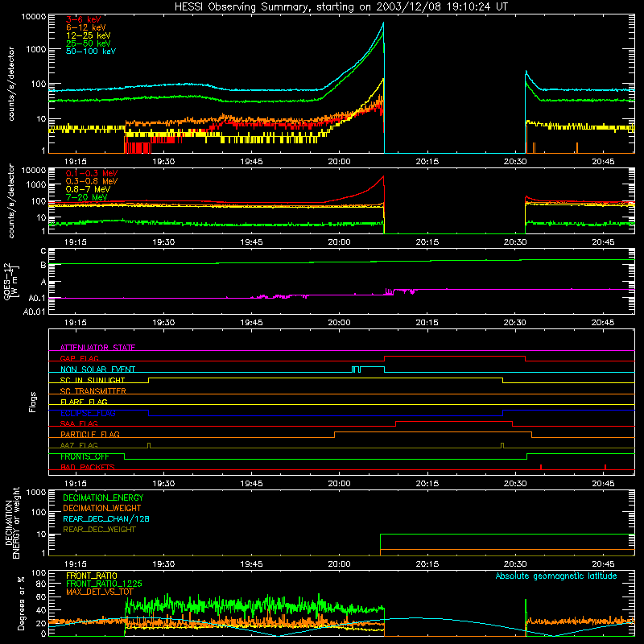Click the SC_TRANSMITTER flag label
The image size is (644, 644).
click(x=93, y=390)
